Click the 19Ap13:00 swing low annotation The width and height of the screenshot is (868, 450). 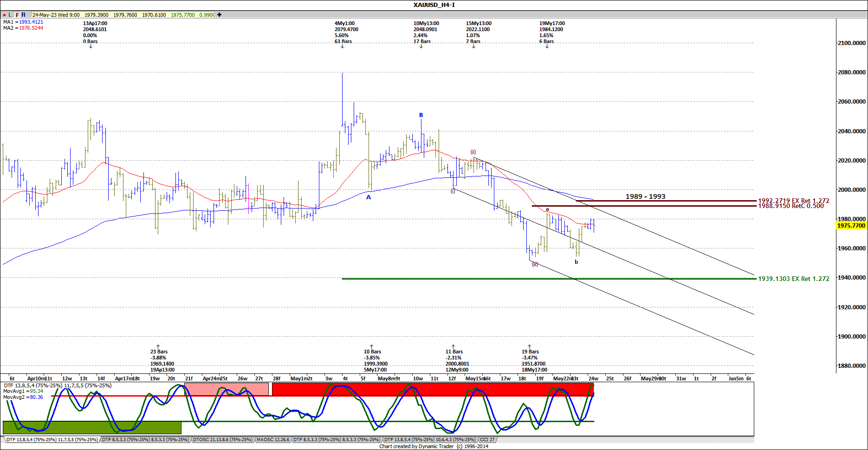point(162,361)
